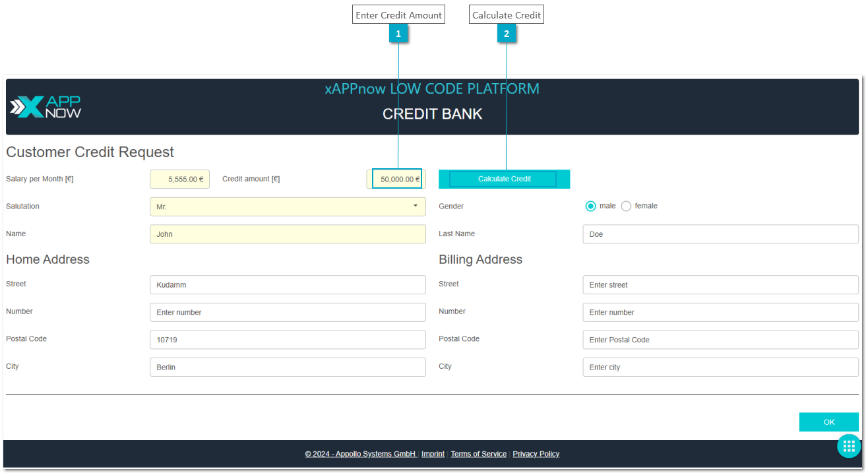Open the Privacy Policy footer link
This screenshot has height=475, width=868.
tap(536, 454)
